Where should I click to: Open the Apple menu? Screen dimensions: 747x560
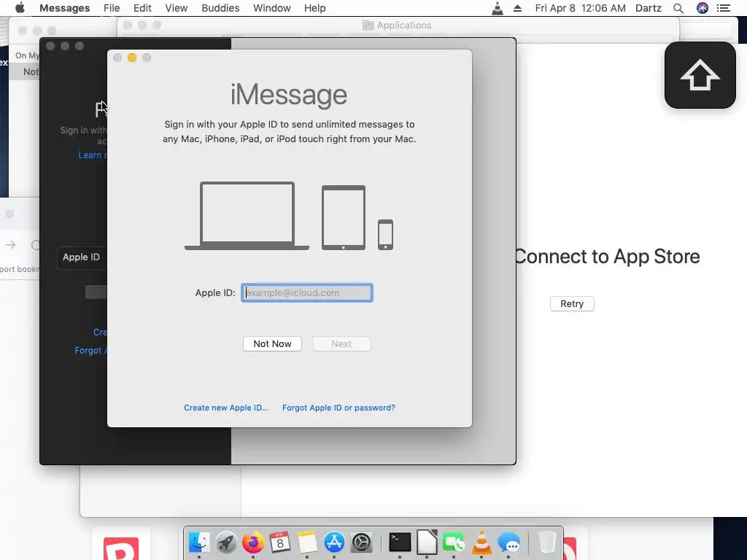[20, 8]
